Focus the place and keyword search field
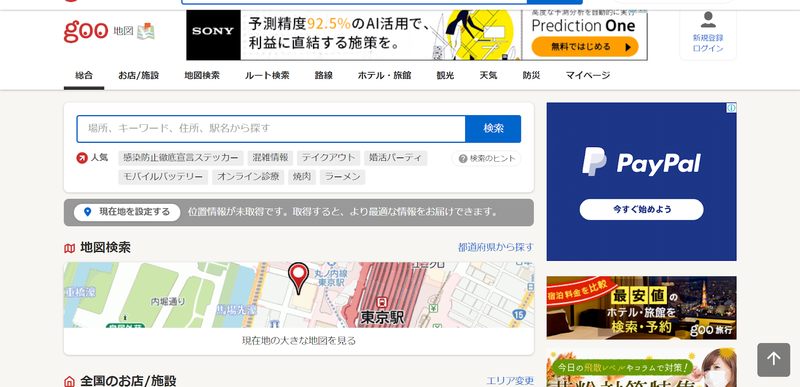This screenshot has height=387, width=800. 271,129
